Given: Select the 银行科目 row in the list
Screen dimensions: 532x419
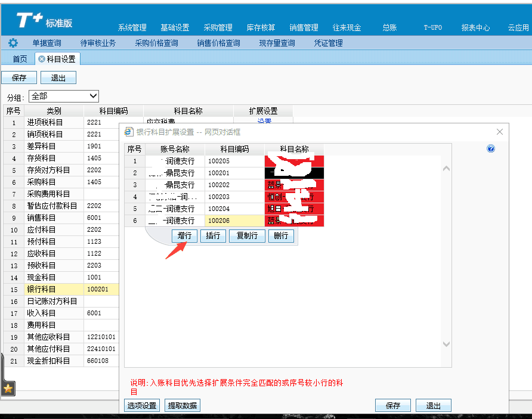Looking at the screenshot, I should [x=61, y=289].
